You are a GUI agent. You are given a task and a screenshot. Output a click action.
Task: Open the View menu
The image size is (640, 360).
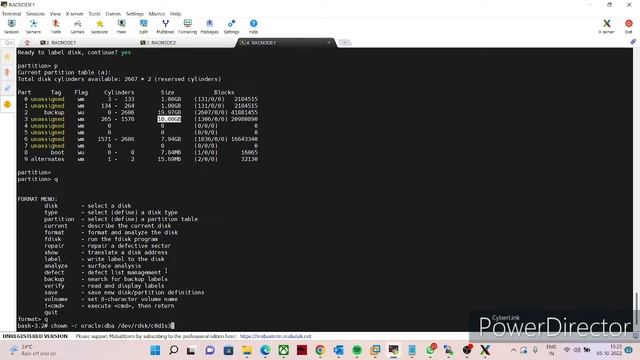click(x=55, y=13)
